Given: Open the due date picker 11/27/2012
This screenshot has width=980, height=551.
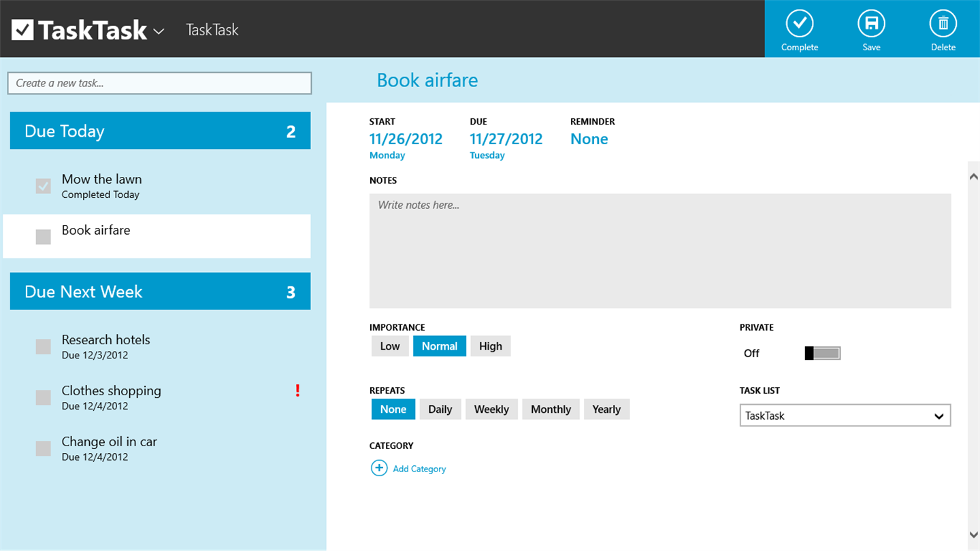Looking at the screenshot, I should [x=506, y=139].
